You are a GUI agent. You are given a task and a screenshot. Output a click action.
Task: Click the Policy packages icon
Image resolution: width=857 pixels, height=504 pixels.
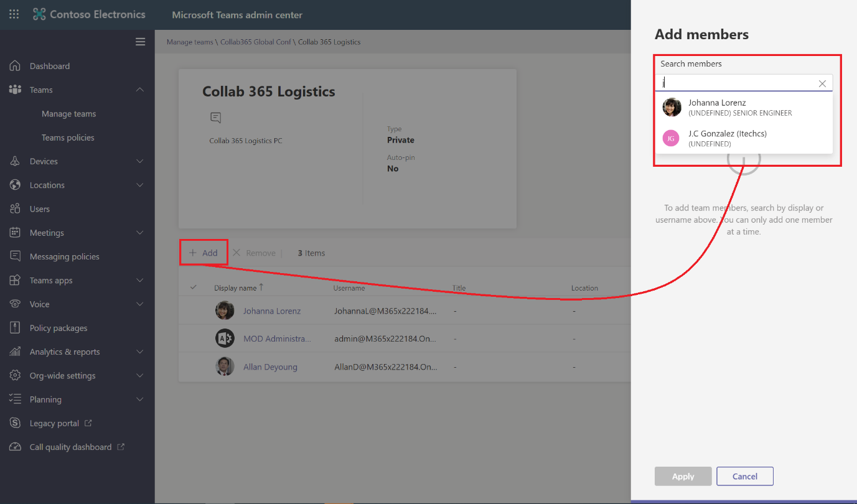16,328
